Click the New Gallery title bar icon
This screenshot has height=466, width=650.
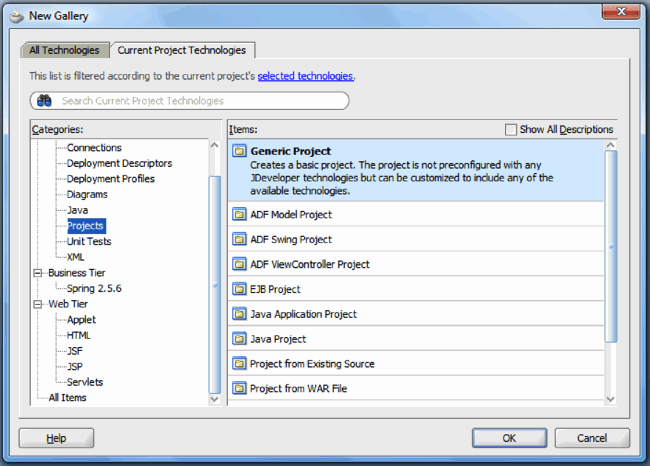(17, 17)
